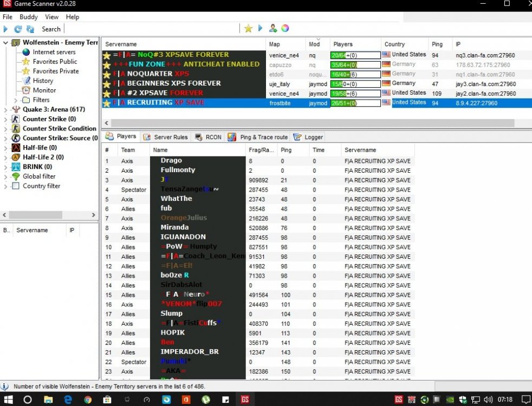Open the View menu
The height and width of the screenshot is (406, 532).
point(51,17)
